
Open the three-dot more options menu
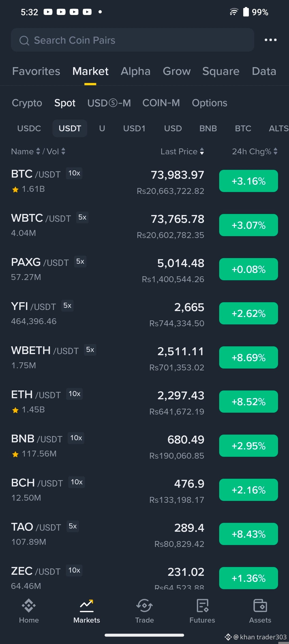click(x=271, y=40)
